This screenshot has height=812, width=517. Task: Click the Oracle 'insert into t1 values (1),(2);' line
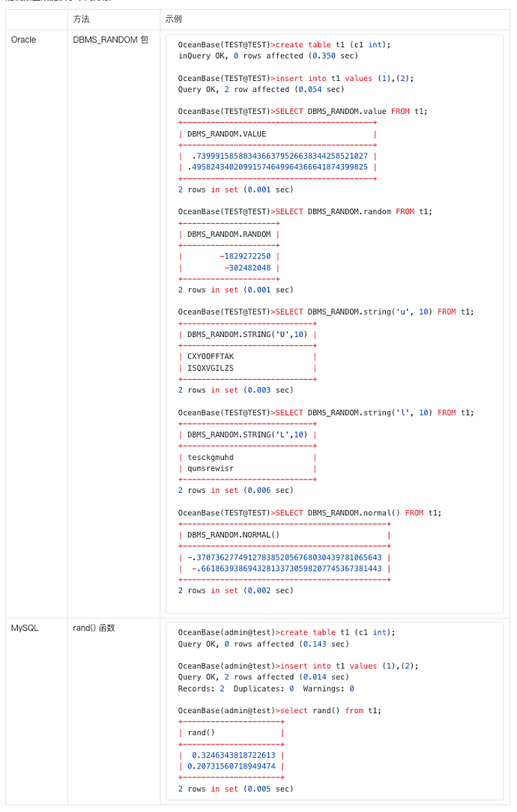pyautogui.click(x=296, y=79)
